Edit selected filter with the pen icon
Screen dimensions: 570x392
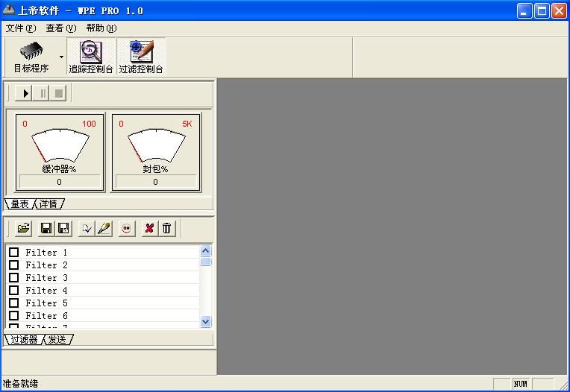(x=104, y=228)
